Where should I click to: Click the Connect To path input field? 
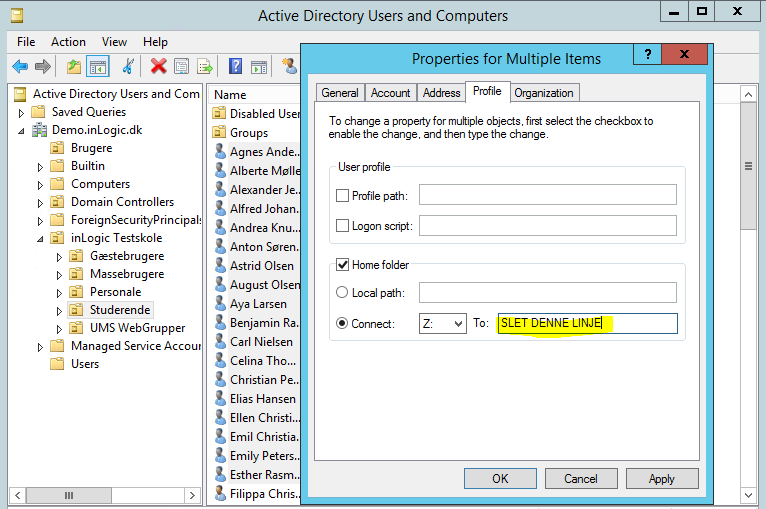click(x=587, y=324)
